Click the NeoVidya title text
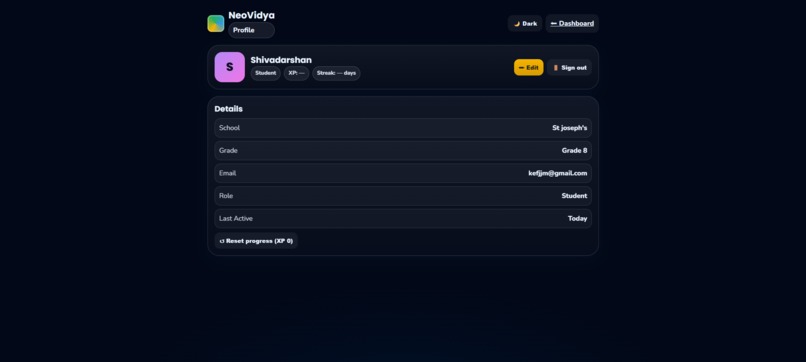This screenshot has height=362, width=806. 251,15
